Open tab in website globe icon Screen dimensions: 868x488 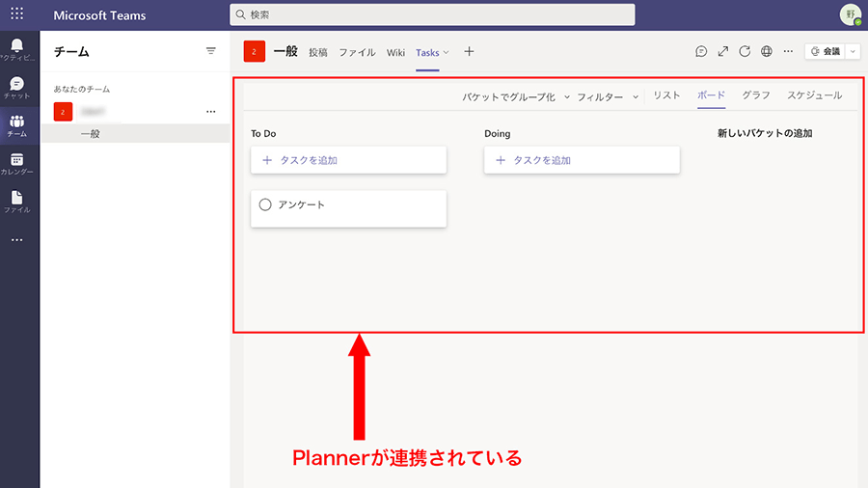click(x=766, y=51)
